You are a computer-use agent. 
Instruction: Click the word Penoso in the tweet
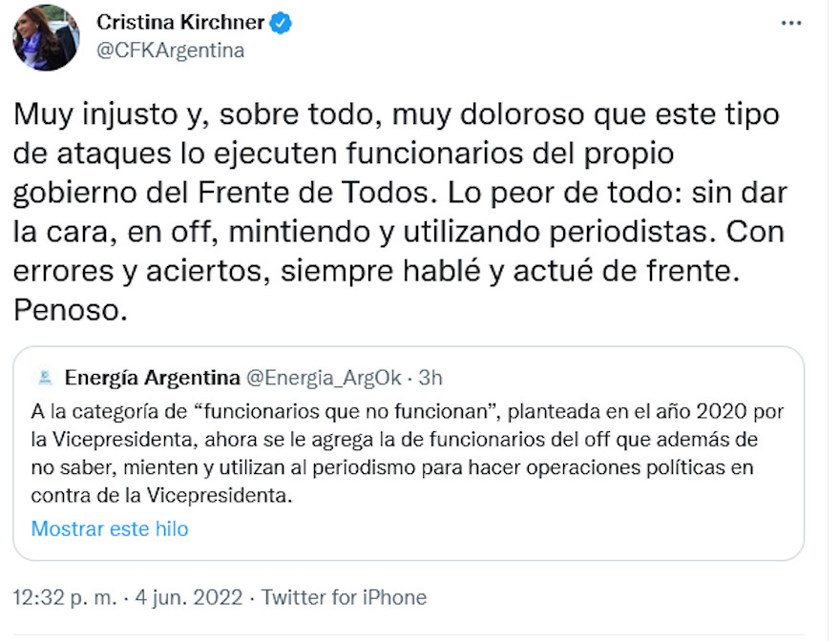70,312
